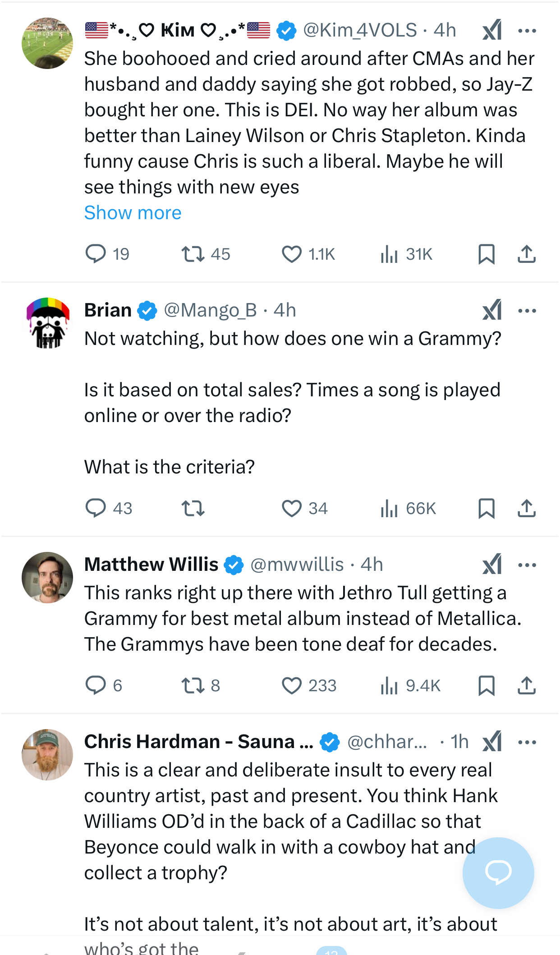Open more options on Kim's tweet
560x955 pixels.
click(x=527, y=31)
